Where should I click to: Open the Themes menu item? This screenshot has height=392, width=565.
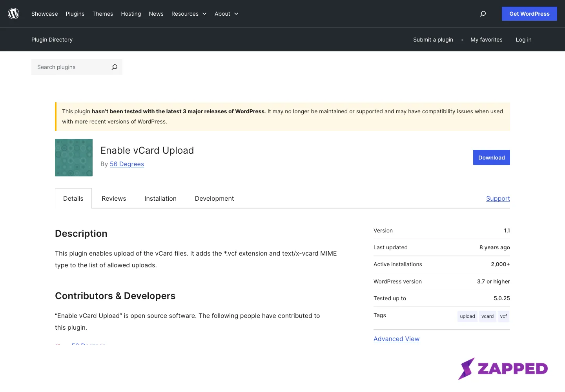103,14
